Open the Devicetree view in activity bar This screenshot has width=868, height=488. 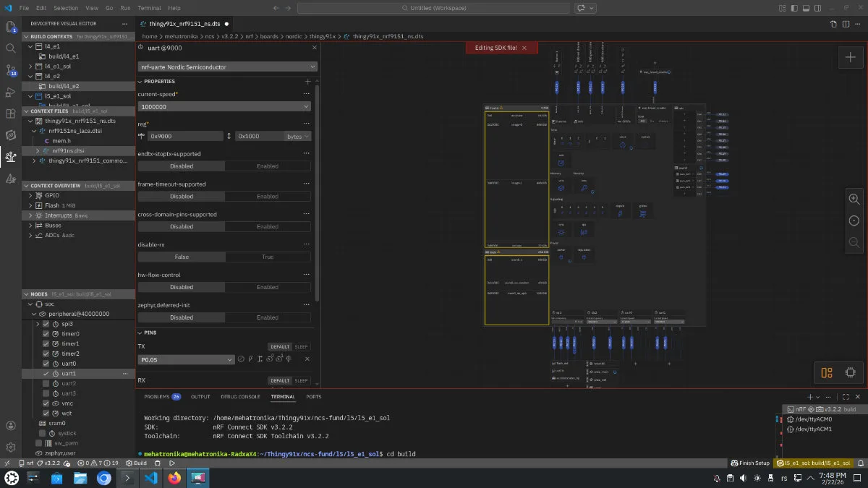point(11,156)
